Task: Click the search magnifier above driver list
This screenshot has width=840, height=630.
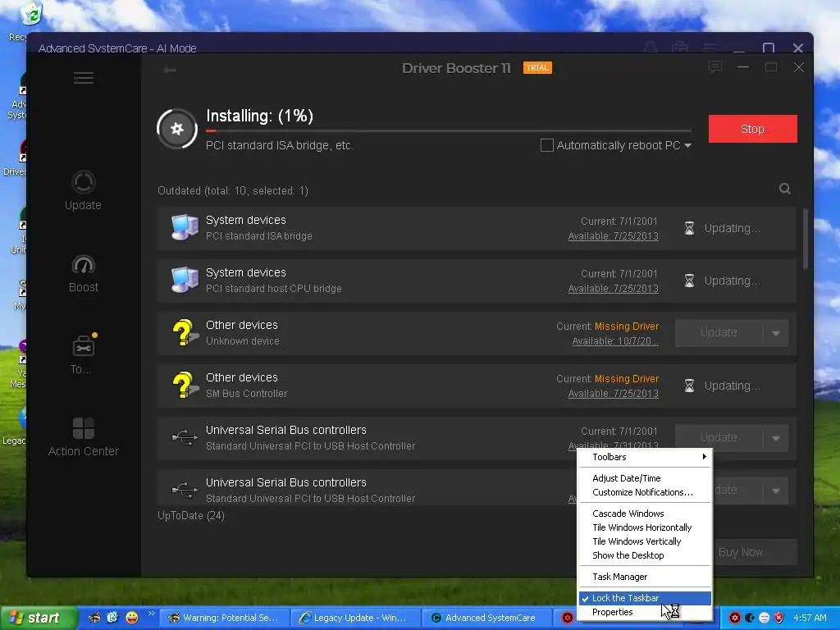Action: point(785,189)
